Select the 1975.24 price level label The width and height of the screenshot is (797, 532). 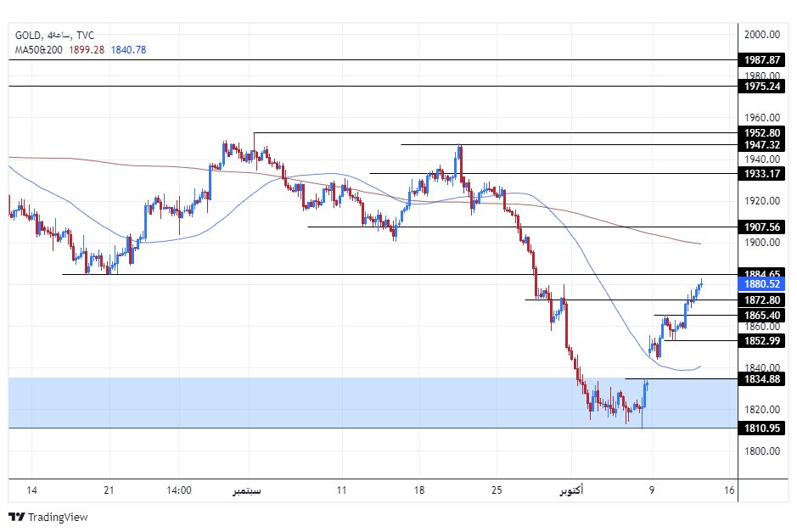point(761,87)
